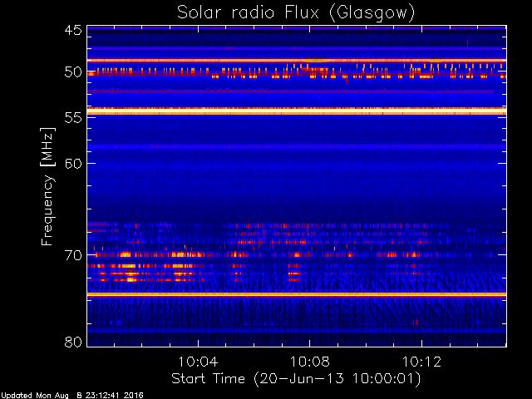
Task: Click the 10:08 time axis label
Action: [310, 362]
